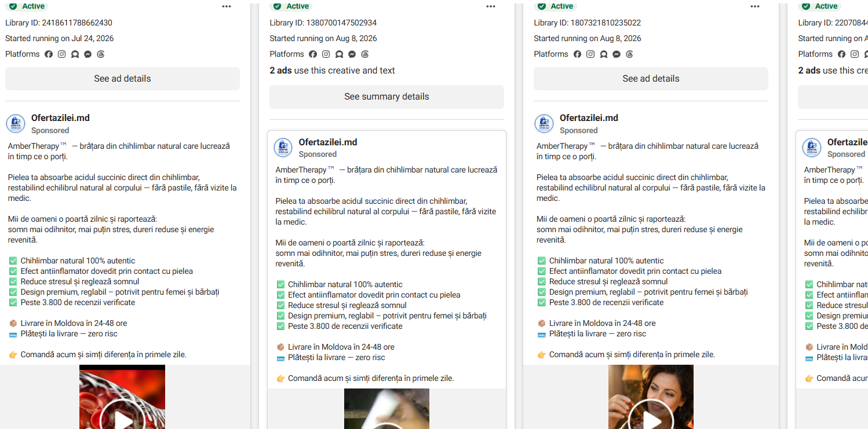868x429 pixels.
Task: Click 'Efect antiinflamator dovedit' line in ad ending 2430
Action: (107, 272)
